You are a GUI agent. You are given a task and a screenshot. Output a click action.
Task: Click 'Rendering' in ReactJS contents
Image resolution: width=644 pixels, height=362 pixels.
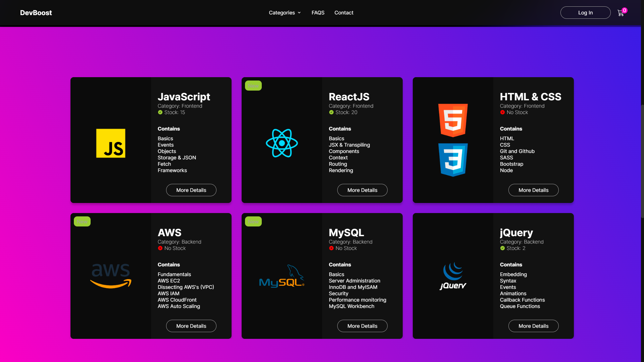click(341, 170)
